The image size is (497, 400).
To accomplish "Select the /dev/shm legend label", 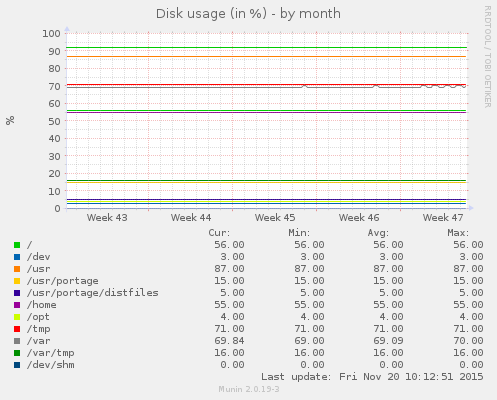I will coord(51,365).
